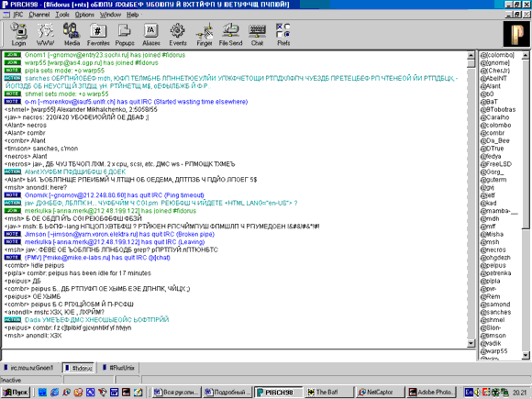Select @FreeLSD in the nick list
The image size is (532, 399).
[495, 164]
